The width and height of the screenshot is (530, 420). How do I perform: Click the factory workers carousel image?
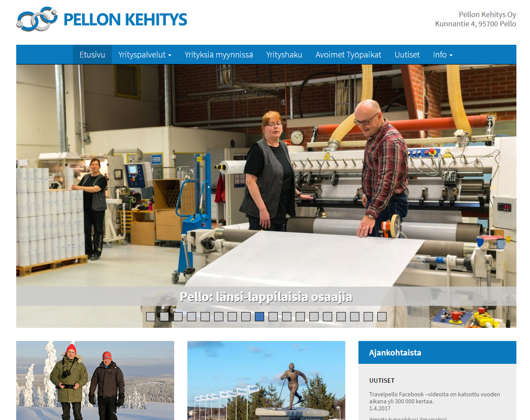pos(266,176)
